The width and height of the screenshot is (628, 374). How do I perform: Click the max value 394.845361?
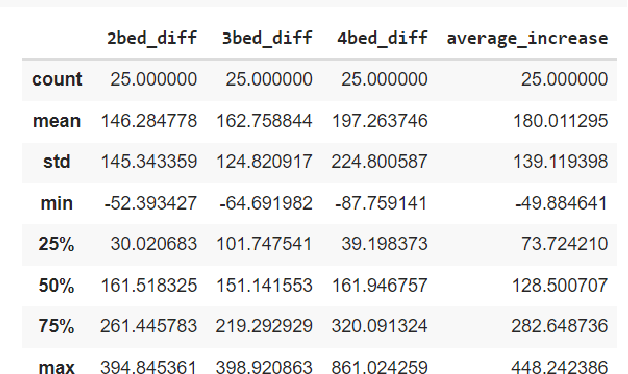(x=149, y=367)
